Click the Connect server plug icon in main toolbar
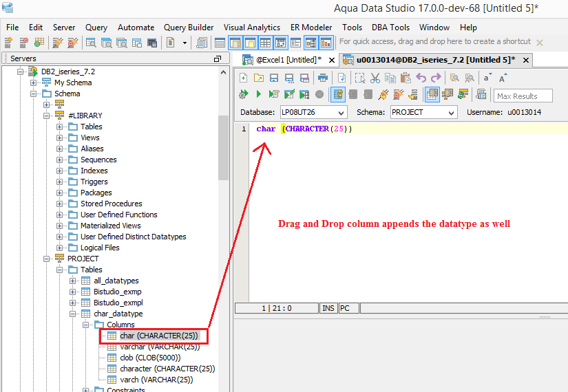568x392 pixels. click(57, 43)
